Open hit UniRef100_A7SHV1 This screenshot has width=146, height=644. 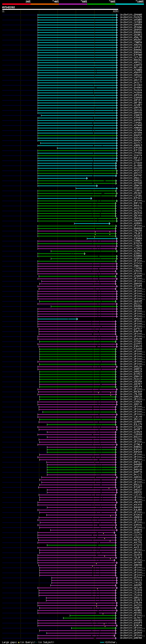(x=131, y=248)
